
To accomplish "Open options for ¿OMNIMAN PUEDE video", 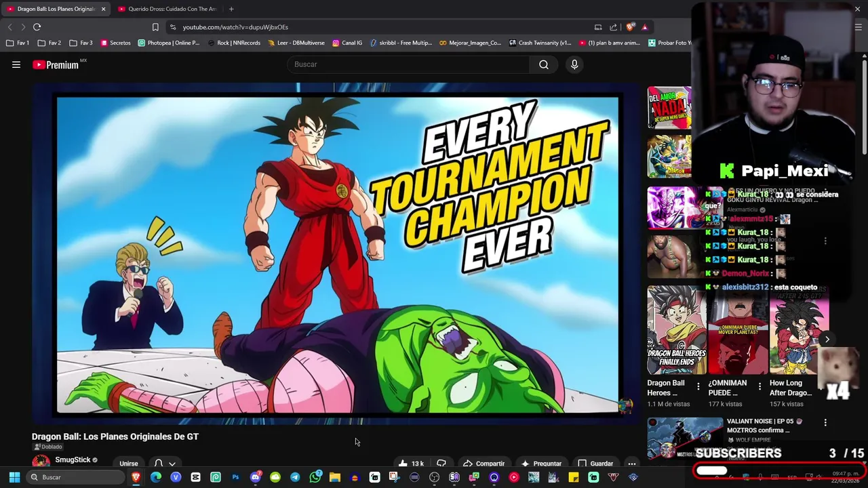I will (759, 386).
